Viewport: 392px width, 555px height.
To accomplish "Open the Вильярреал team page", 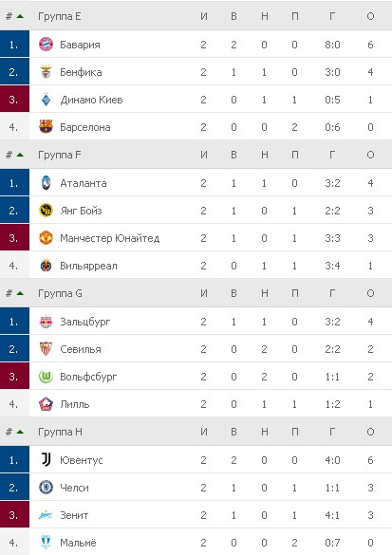I will (88, 266).
